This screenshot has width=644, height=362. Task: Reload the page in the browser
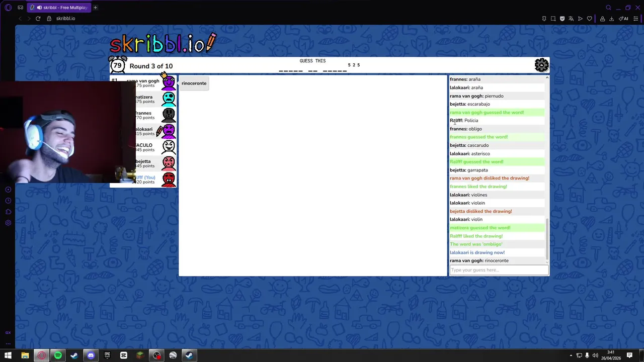click(x=38, y=19)
